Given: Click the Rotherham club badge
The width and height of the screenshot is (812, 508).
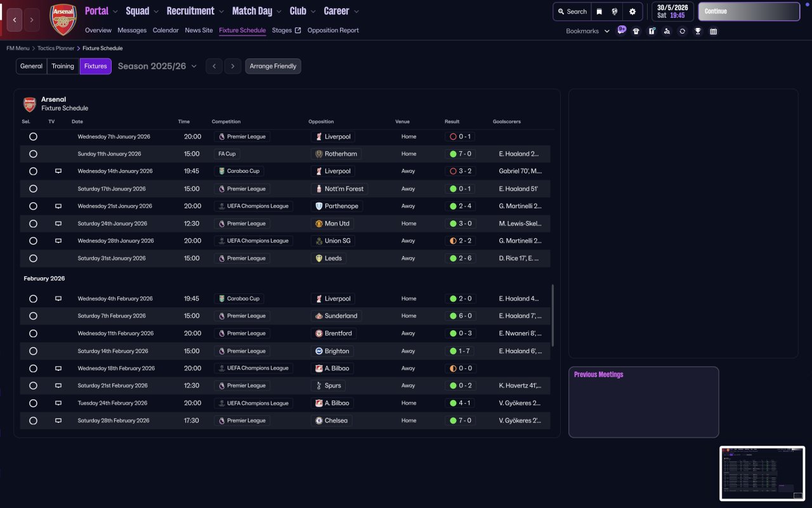Looking at the screenshot, I should click(x=318, y=154).
